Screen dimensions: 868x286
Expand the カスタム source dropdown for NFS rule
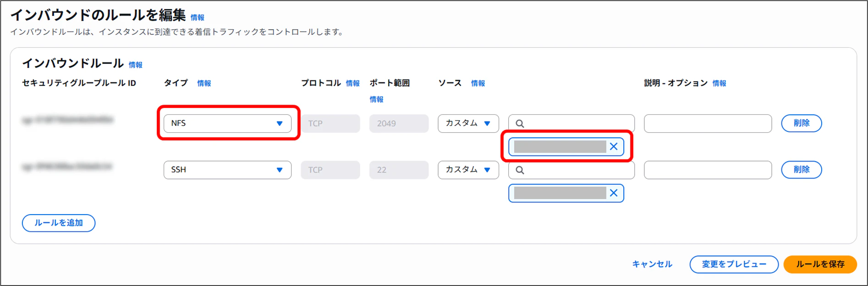(x=468, y=124)
